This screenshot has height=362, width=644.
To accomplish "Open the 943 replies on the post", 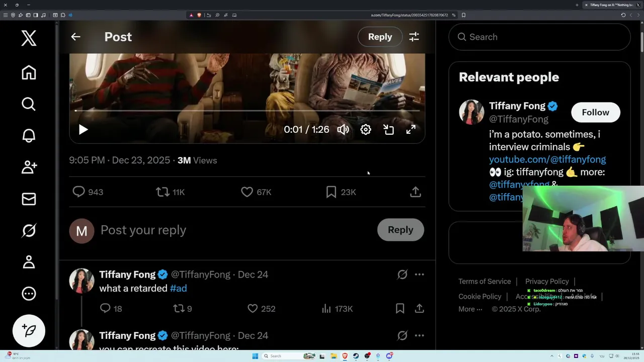I will pyautogui.click(x=88, y=192).
